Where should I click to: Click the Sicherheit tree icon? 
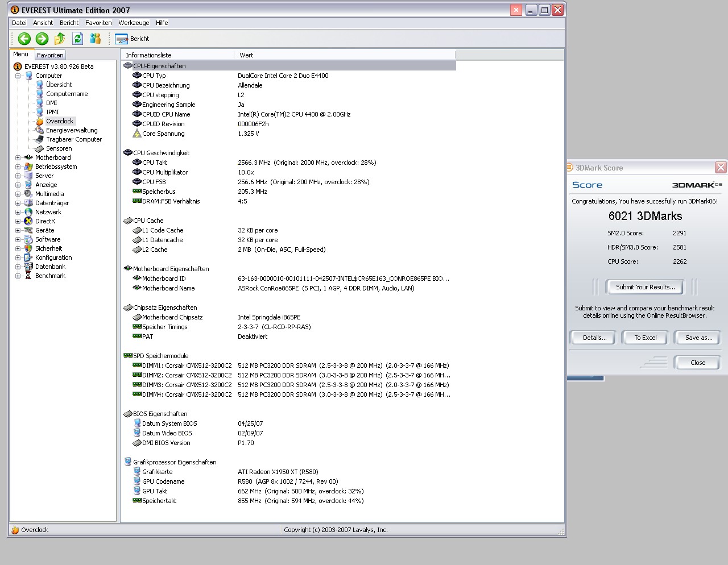click(28, 248)
